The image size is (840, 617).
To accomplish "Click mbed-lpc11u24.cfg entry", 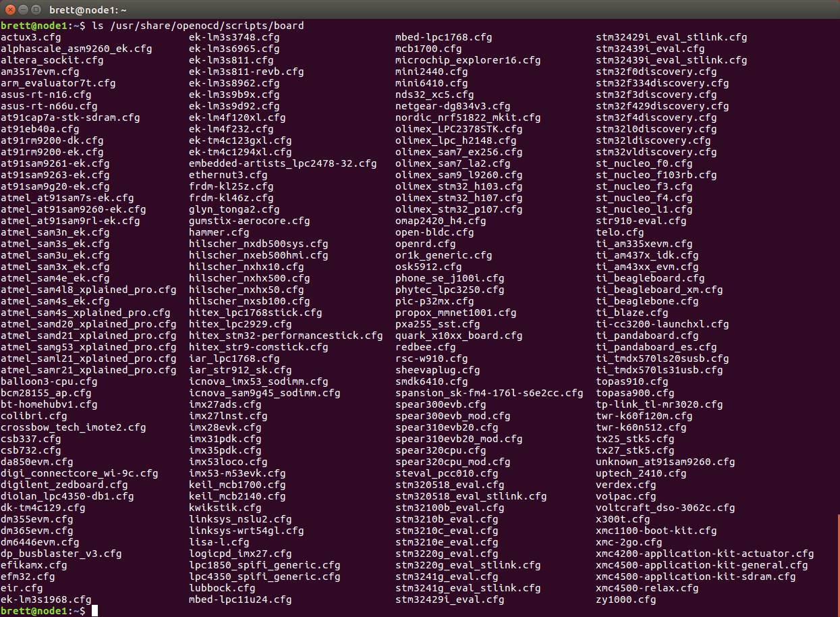I will pyautogui.click(x=240, y=599).
